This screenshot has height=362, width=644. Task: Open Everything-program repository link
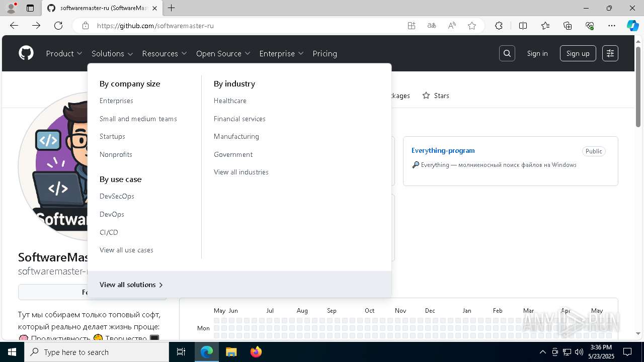(443, 150)
